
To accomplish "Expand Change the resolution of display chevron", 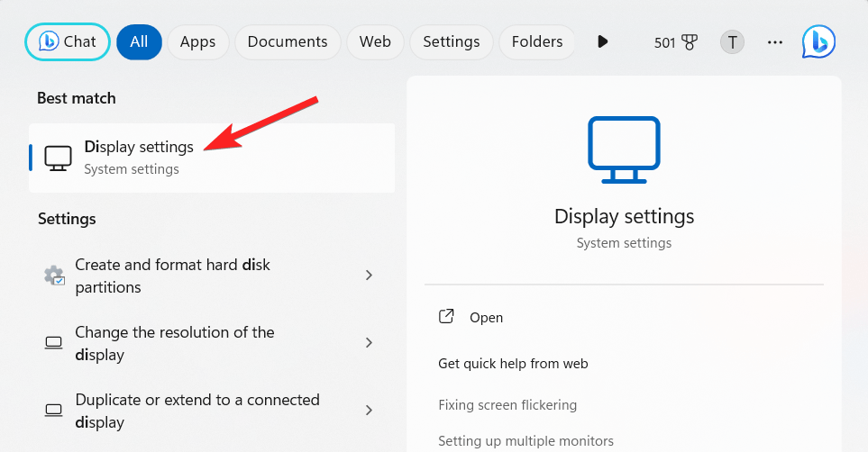I will (x=369, y=343).
